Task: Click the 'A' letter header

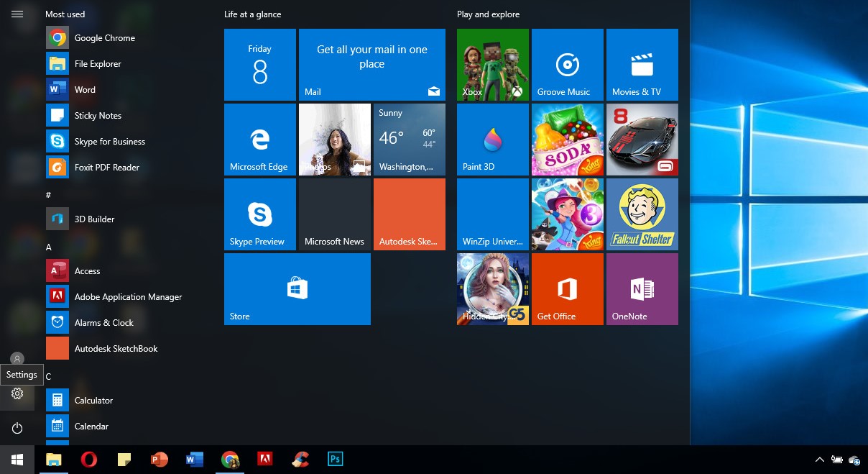Action: click(49, 247)
